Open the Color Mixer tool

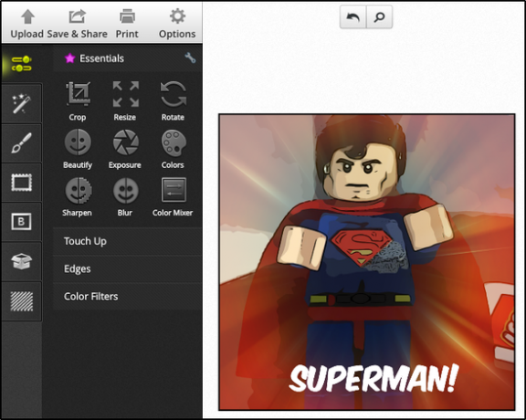point(173,197)
